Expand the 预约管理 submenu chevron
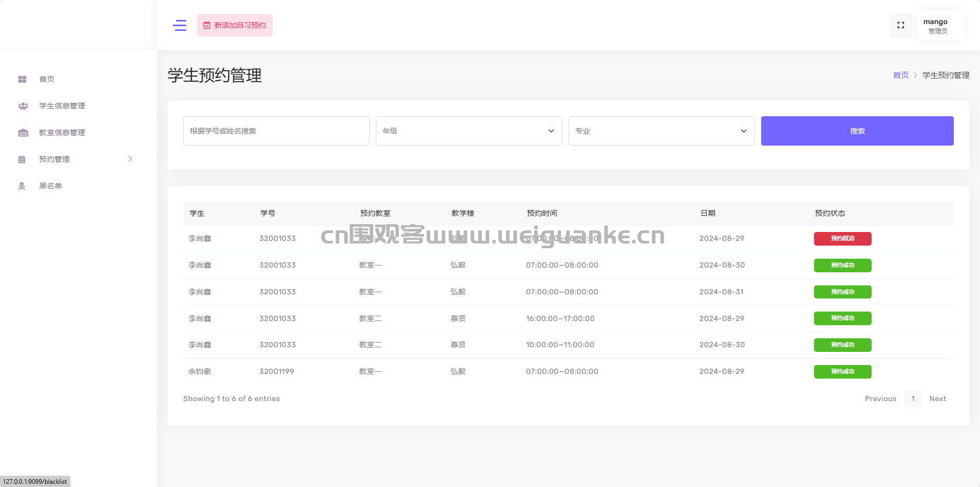 (x=130, y=159)
